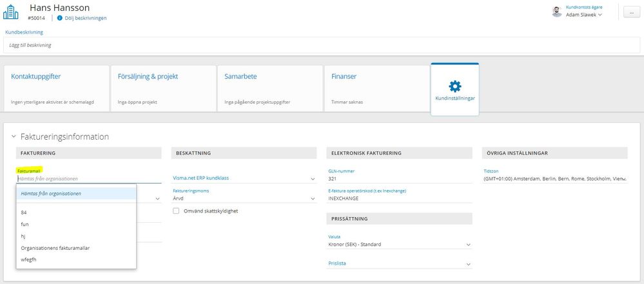Click the company building icon
Viewport: 644px width, 284px height.
(11, 12)
